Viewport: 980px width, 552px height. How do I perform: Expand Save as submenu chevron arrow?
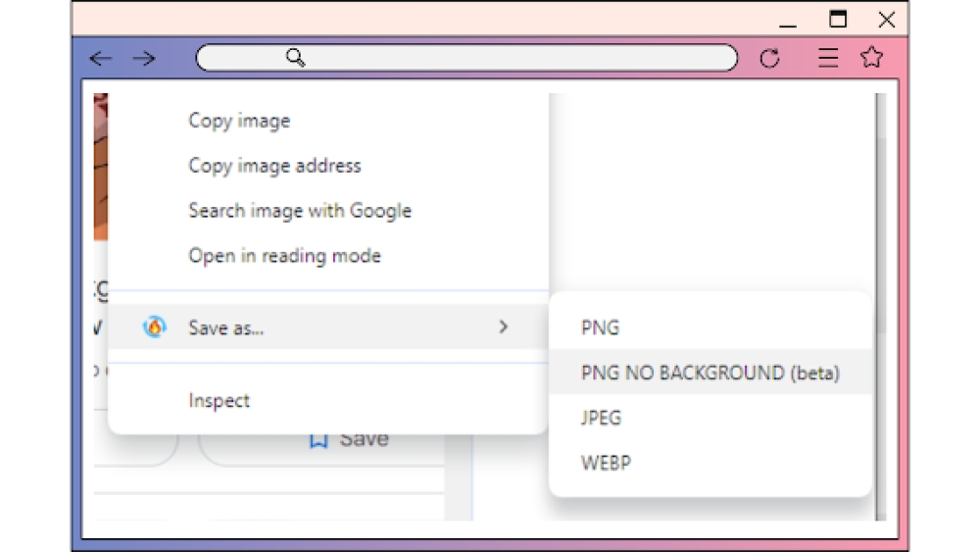click(504, 326)
